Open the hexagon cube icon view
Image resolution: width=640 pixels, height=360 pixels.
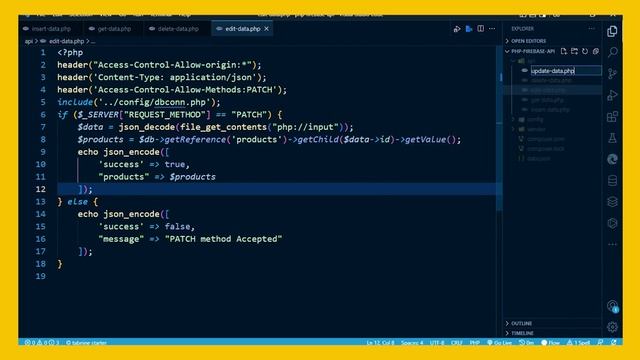click(x=612, y=223)
